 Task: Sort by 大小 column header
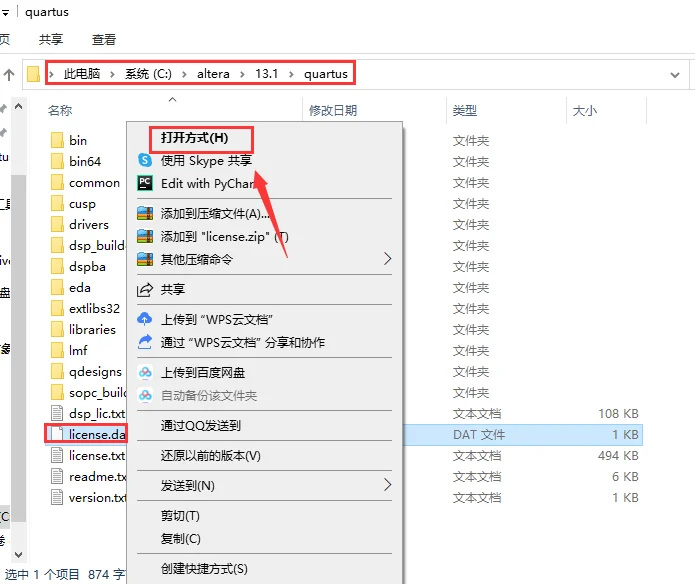585,110
